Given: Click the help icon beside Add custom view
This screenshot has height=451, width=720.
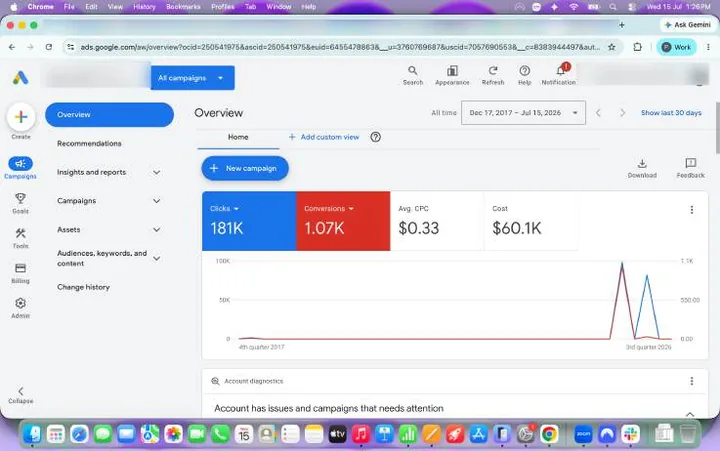Looking at the screenshot, I should (375, 137).
